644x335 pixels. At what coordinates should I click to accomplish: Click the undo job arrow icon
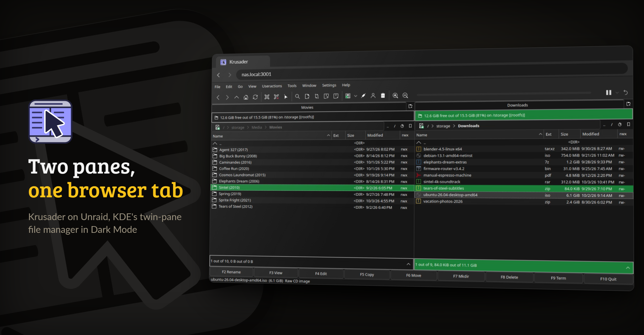(x=626, y=92)
